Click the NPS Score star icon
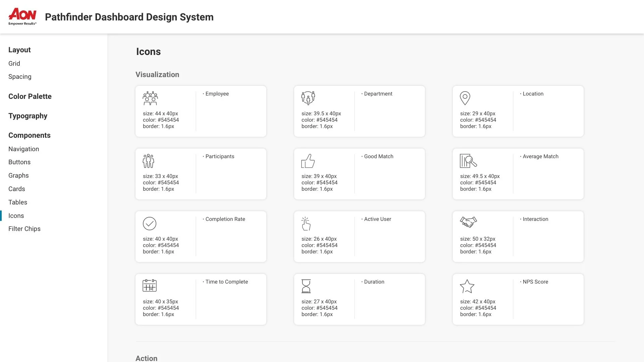 click(467, 286)
